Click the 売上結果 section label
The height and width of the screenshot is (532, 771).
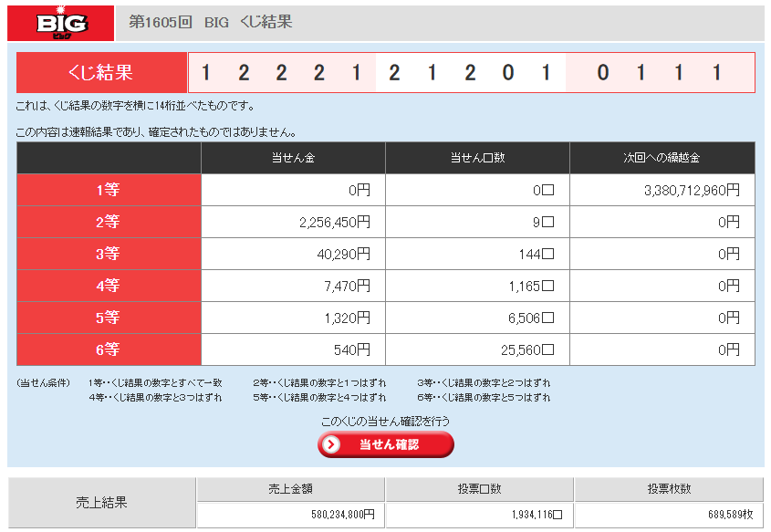(101, 503)
